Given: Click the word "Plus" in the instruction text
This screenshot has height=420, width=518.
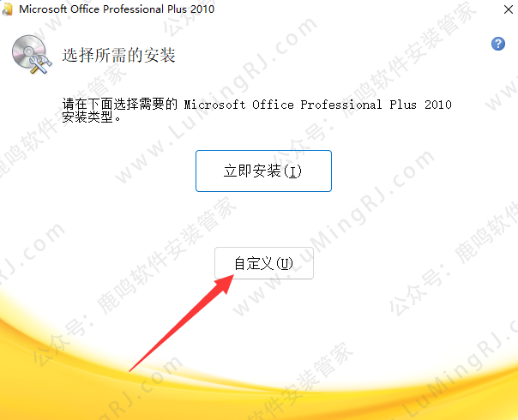Looking at the screenshot, I should point(403,105).
